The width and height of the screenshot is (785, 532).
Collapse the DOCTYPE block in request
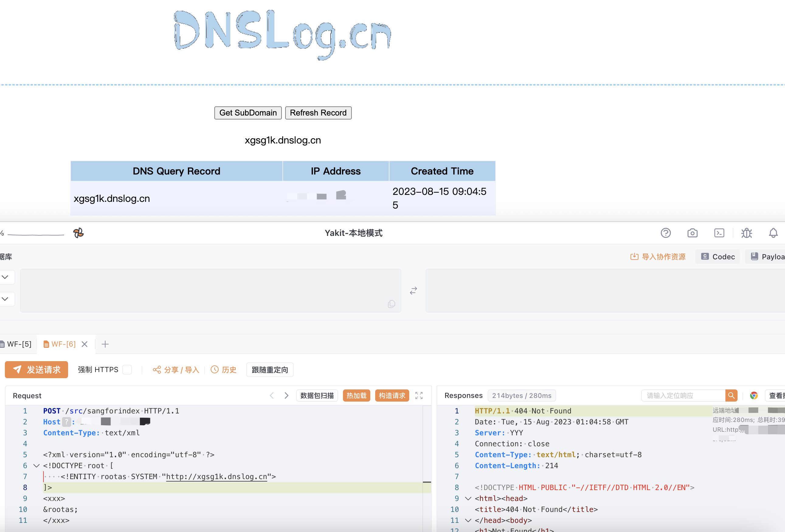36,466
